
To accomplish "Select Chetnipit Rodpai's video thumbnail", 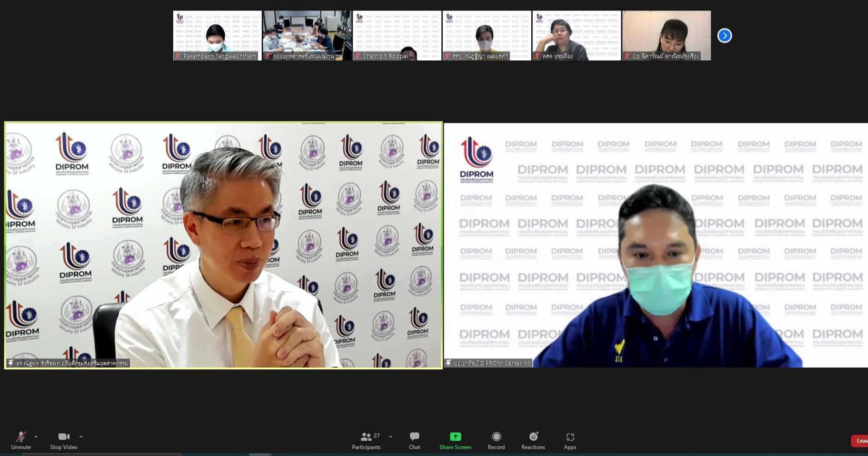I will coord(397,35).
